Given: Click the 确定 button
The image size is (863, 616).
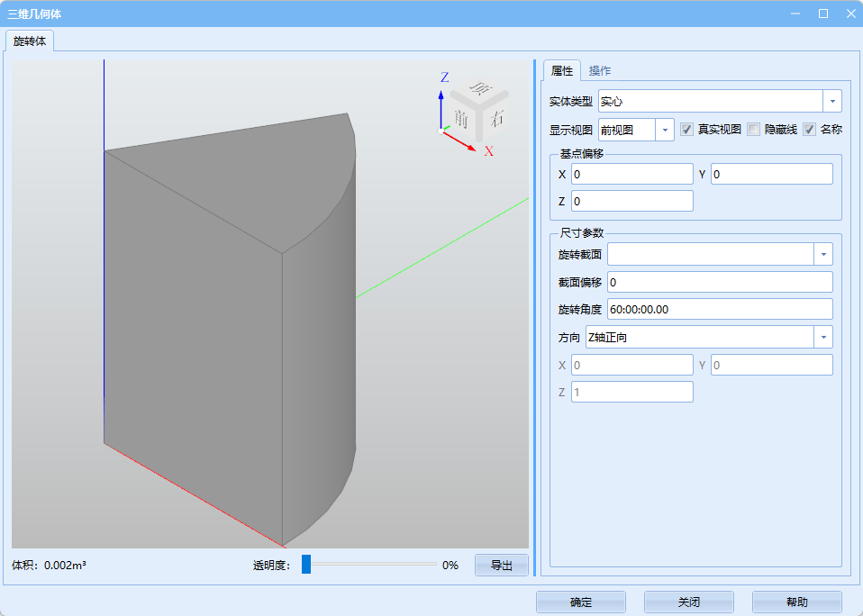Looking at the screenshot, I should coord(581,602).
